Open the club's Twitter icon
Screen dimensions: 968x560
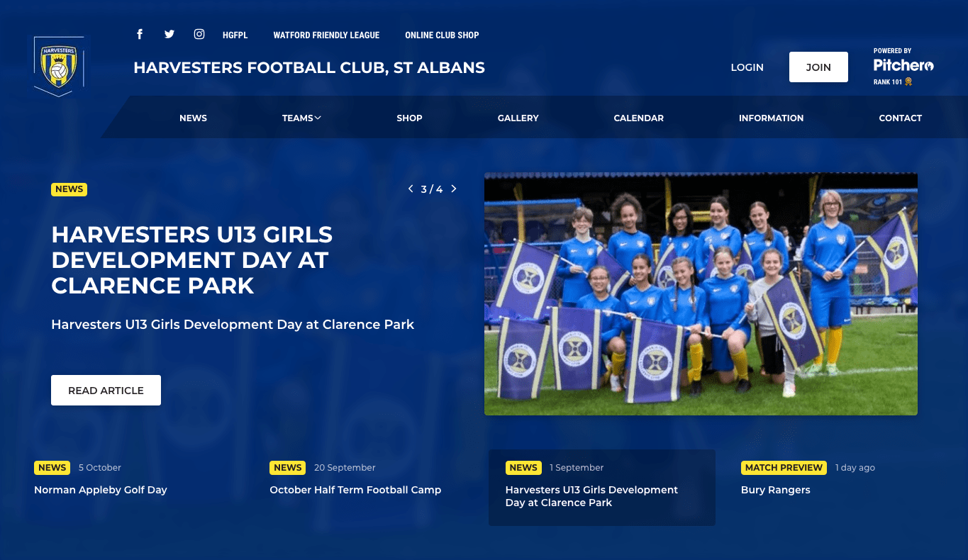[169, 34]
